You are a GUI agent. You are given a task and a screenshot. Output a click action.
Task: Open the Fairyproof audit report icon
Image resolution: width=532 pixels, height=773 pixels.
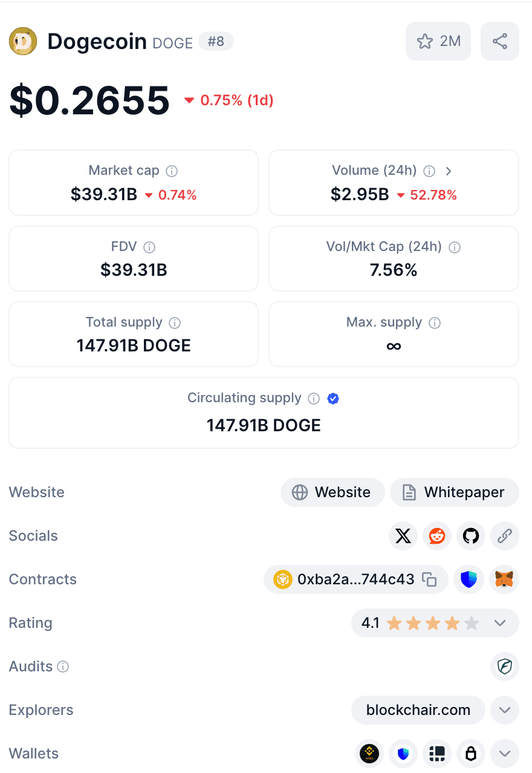tap(505, 667)
